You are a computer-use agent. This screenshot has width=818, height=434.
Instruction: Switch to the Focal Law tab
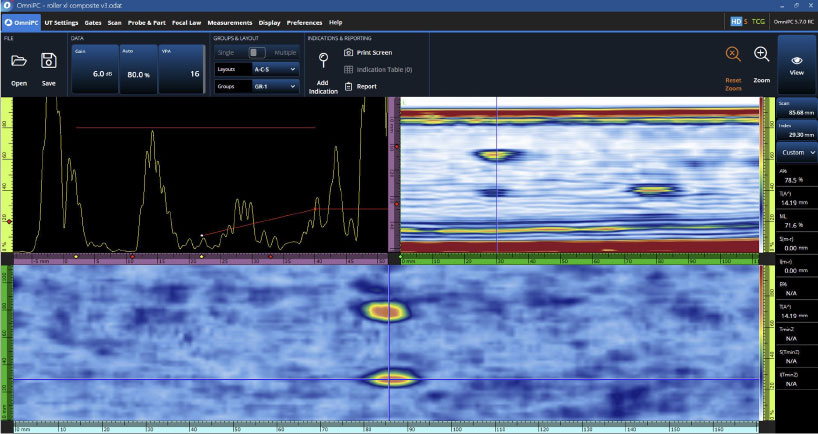pos(185,21)
